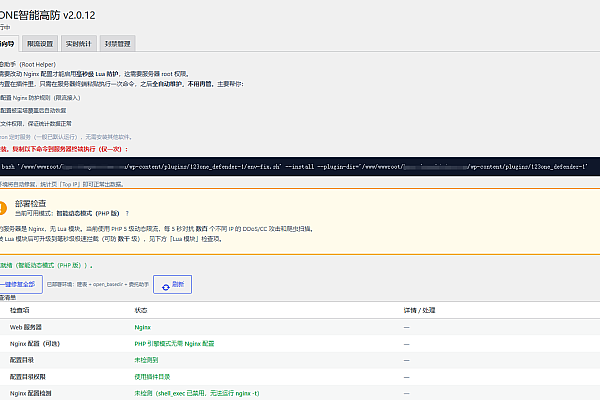Click the green "Nginx" status value

143,327
